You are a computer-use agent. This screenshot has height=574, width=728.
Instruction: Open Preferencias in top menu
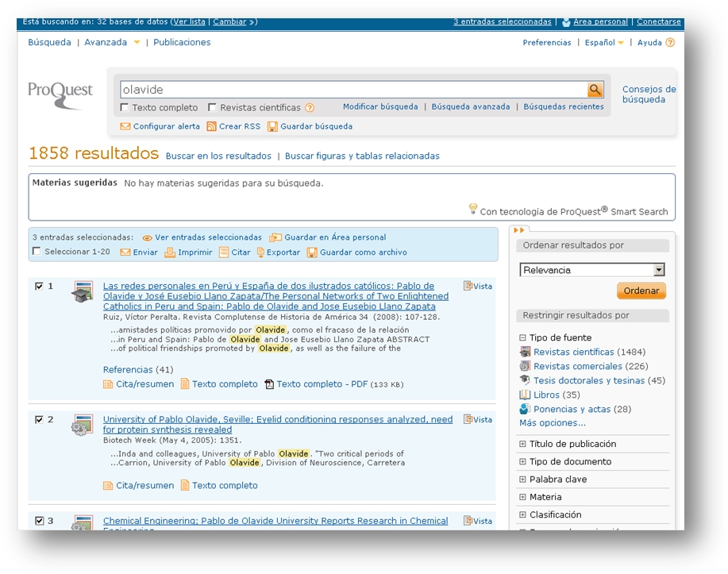coord(547,43)
